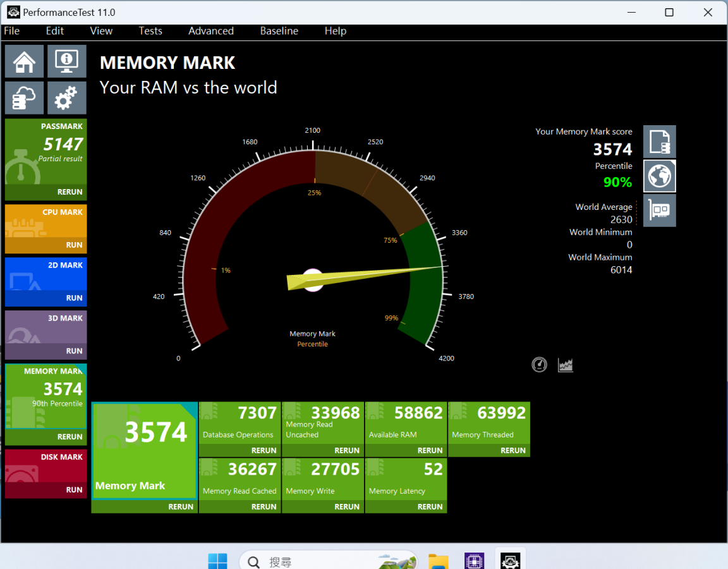
Task: Select the 2D Mark tile
Action: point(46,274)
